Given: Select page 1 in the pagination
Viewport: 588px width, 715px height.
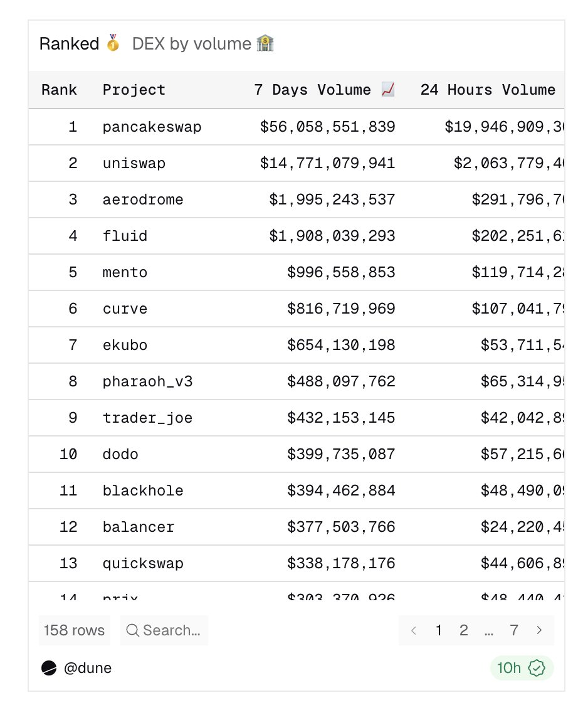Looking at the screenshot, I should 439,630.
